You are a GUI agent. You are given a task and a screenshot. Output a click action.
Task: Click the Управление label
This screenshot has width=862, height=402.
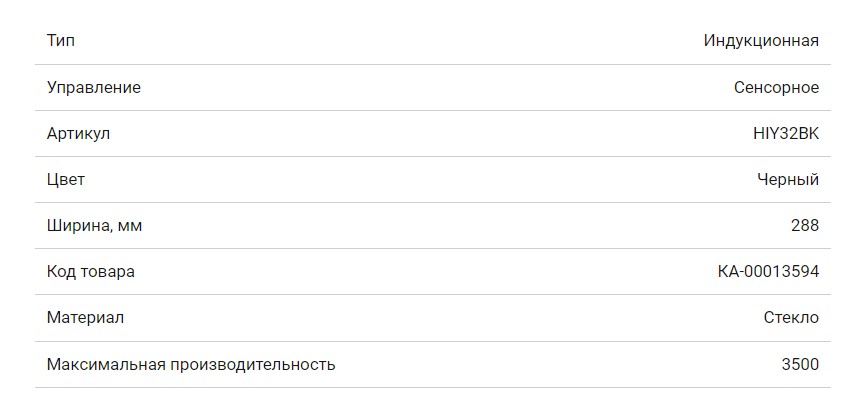94,88
